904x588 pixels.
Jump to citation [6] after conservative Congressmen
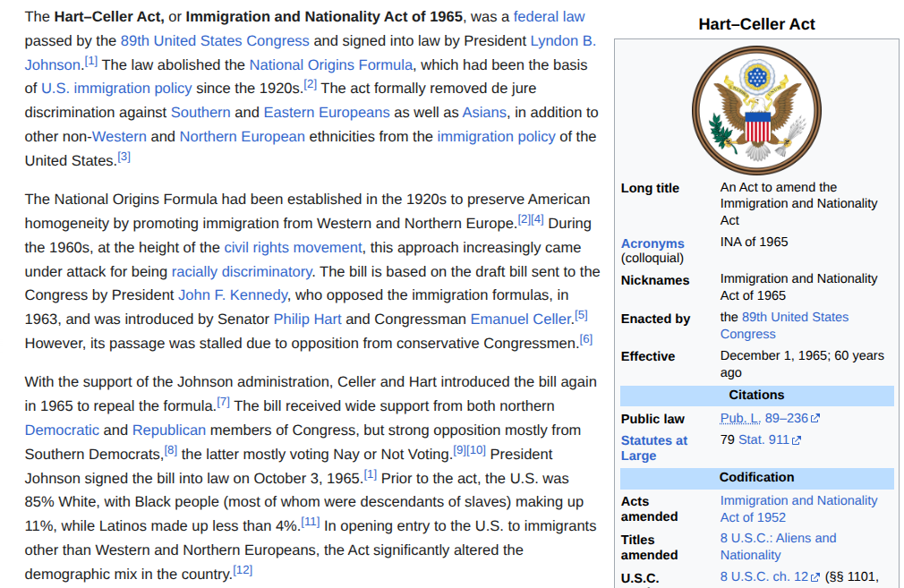tap(585, 339)
